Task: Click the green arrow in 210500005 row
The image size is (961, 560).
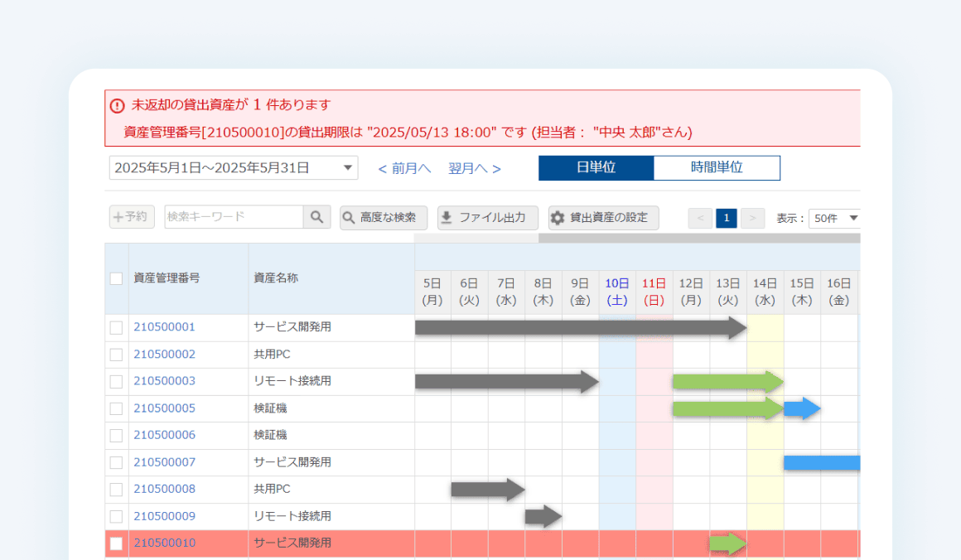Action: click(727, 408)
